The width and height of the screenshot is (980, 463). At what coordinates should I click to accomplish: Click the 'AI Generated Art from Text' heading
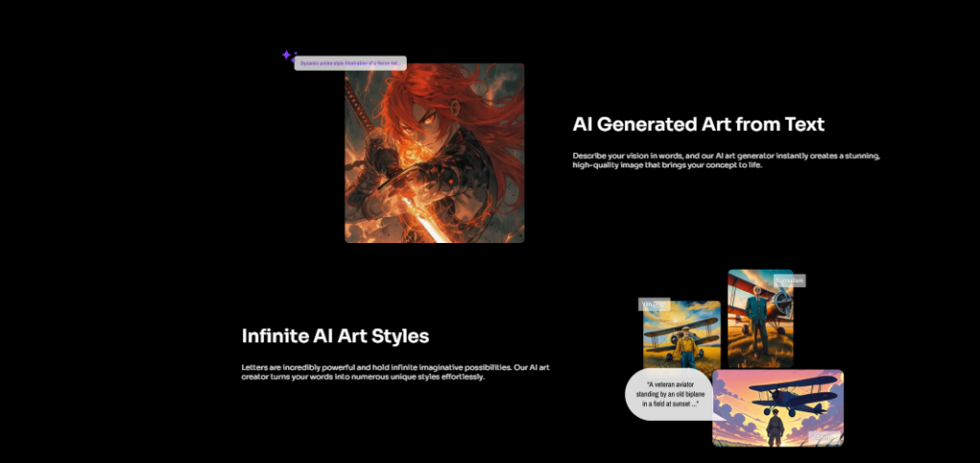[698, 124]
